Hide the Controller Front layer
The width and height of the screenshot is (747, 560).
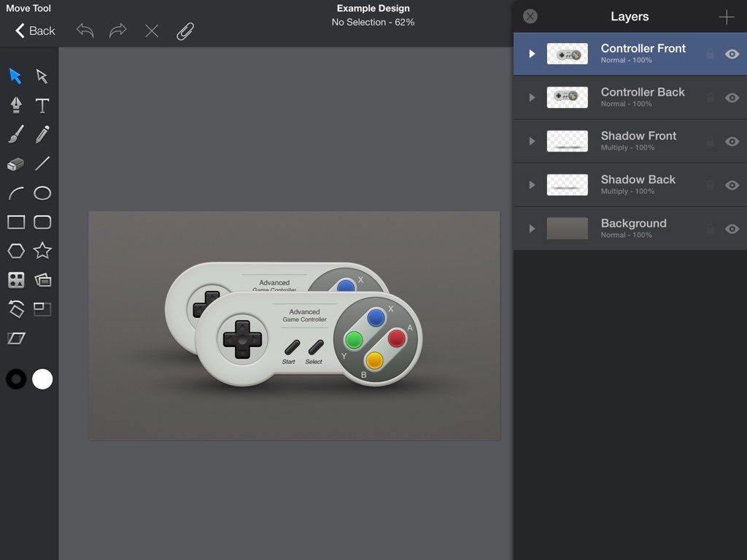732,54
